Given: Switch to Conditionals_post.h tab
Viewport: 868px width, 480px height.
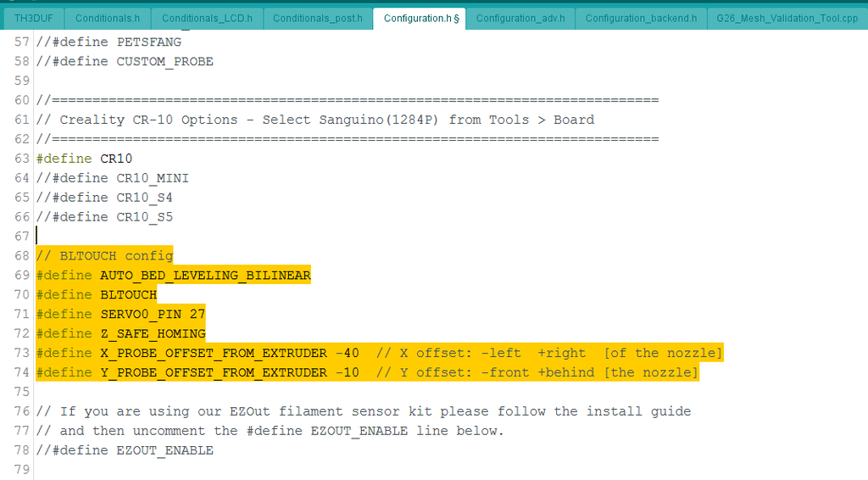Looking at the screenshot, I should (x=318, y=19).
